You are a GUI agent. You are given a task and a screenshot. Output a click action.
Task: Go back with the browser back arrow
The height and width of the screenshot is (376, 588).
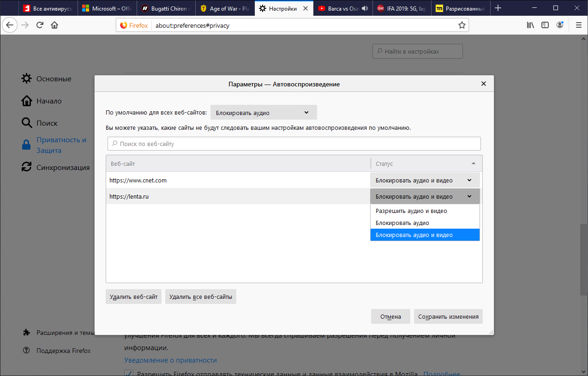[x=10, y=25]
